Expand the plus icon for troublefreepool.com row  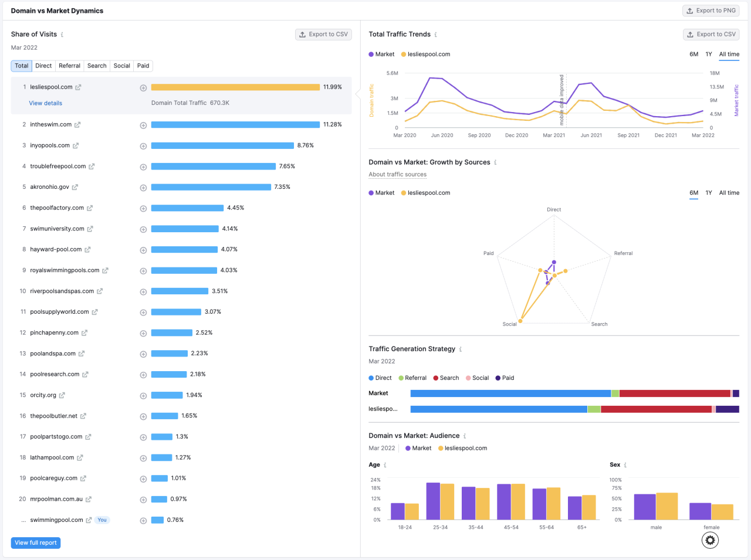pos(143,167)
